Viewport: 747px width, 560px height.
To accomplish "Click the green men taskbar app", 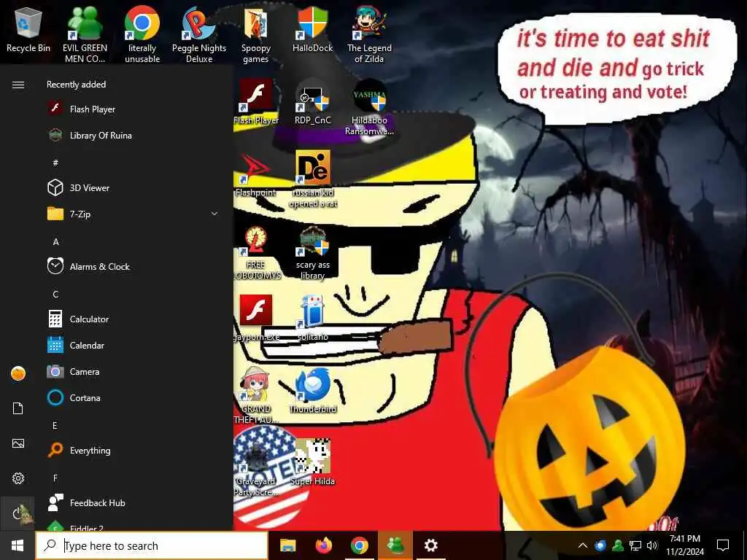I will coord(395,545).
